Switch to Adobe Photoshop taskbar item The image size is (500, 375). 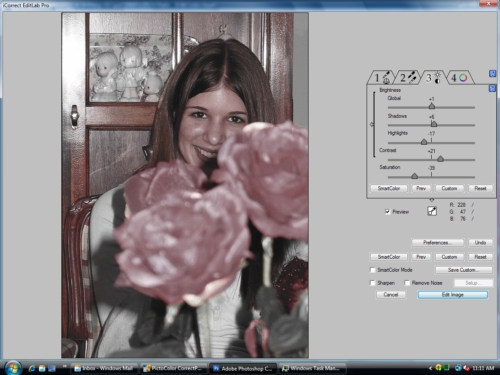[x=243, y=368]
